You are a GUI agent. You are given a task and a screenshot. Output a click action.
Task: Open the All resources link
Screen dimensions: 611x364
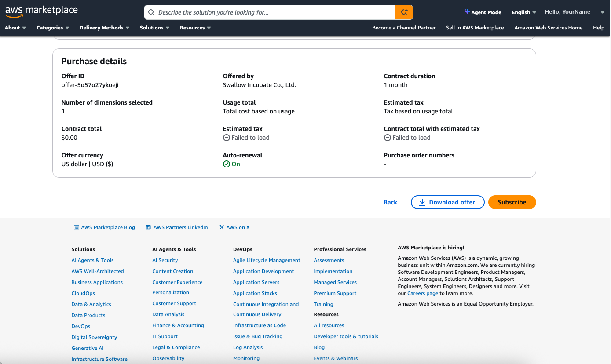329,325
